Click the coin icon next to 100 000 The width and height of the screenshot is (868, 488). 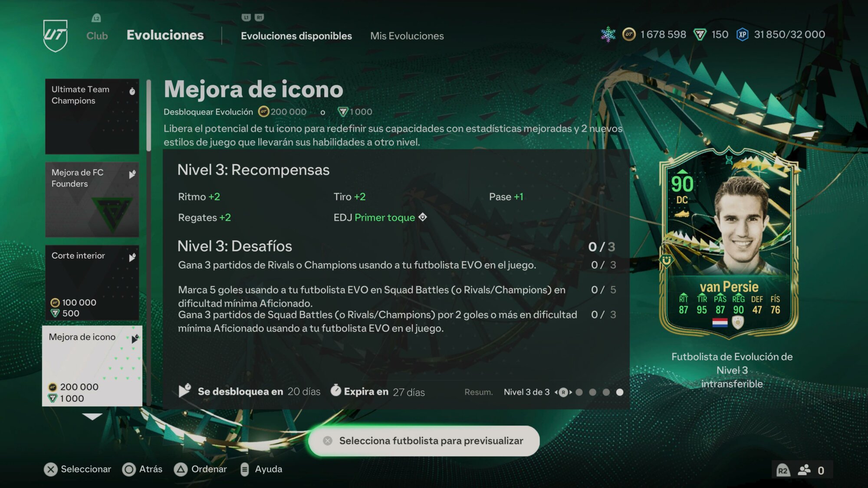[55, 302]
